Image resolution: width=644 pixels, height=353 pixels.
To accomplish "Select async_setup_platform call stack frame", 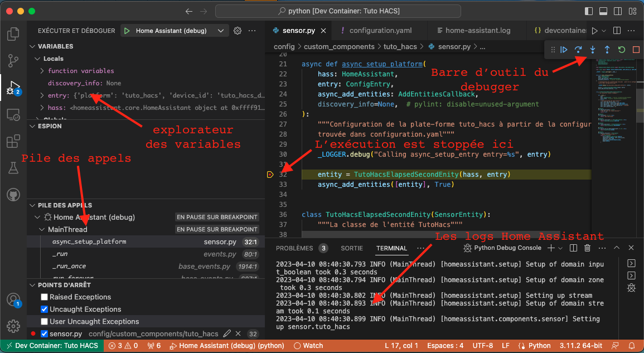I will point(146,241).
